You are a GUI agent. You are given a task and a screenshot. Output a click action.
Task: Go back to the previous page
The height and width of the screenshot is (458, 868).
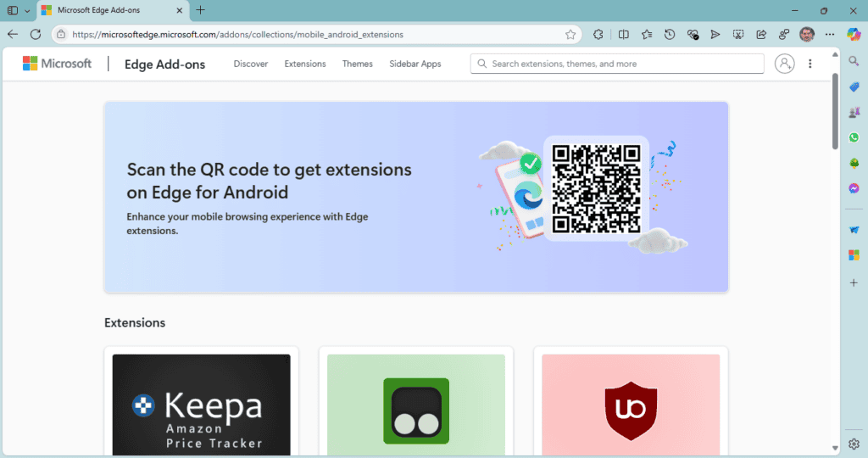point(13,34)
